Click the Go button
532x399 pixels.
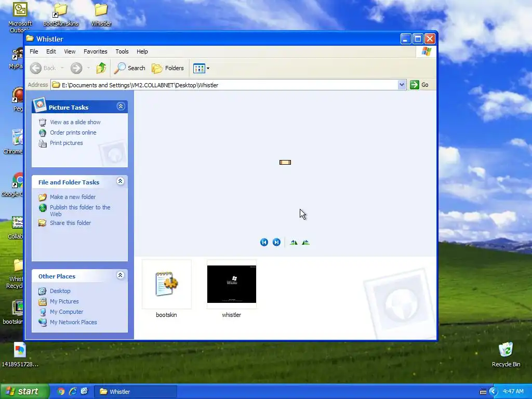pyautogui.click(x=419, y=85)
